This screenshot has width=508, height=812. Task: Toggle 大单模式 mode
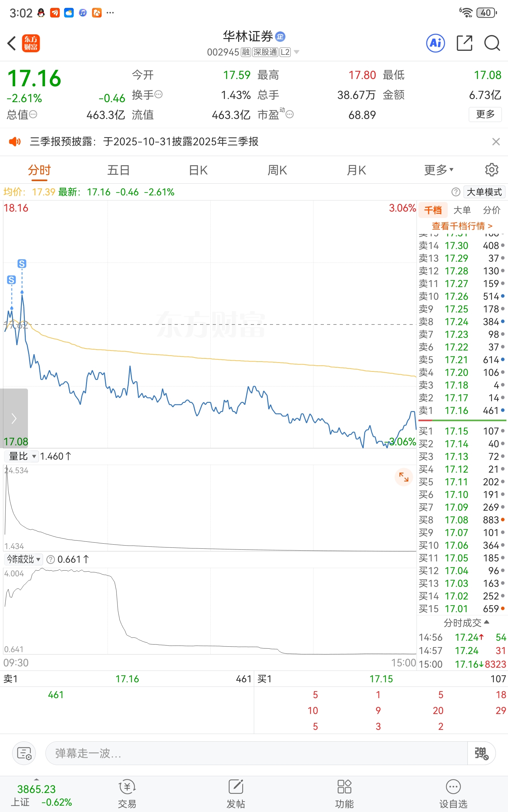(484, 192)
